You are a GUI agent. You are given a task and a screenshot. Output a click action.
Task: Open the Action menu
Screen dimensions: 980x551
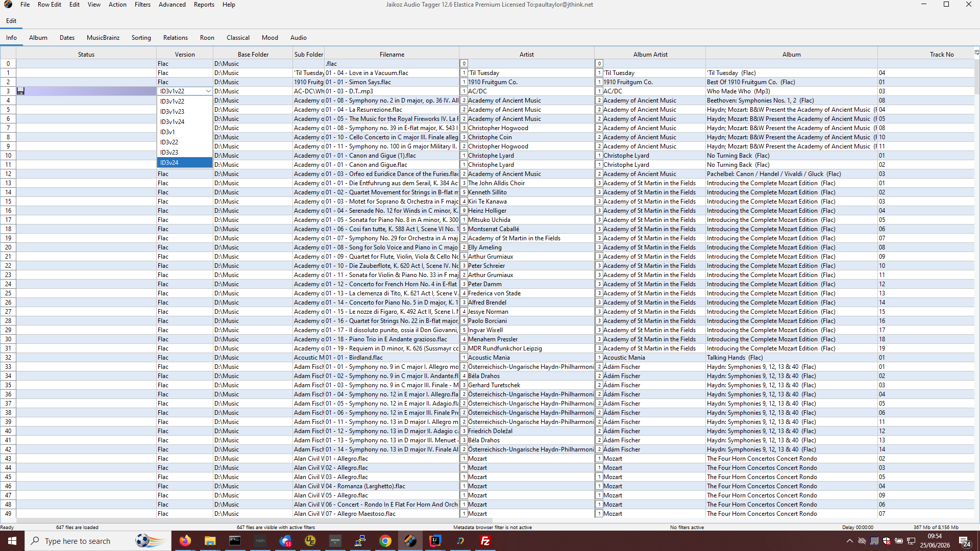point(117,5)
